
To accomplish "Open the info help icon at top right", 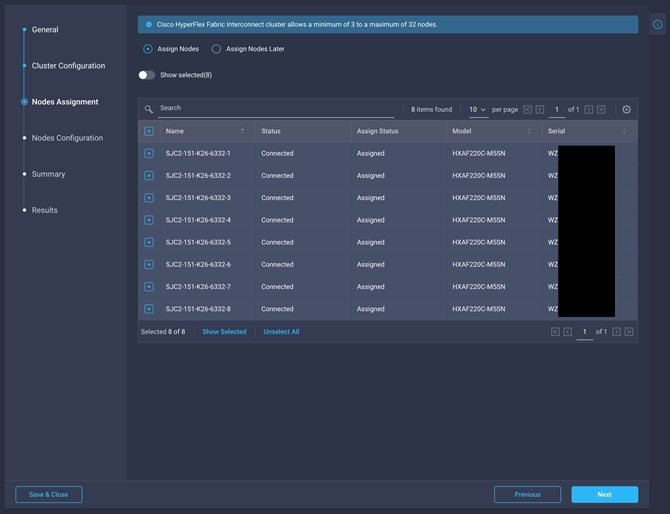I will coord(658,24).
